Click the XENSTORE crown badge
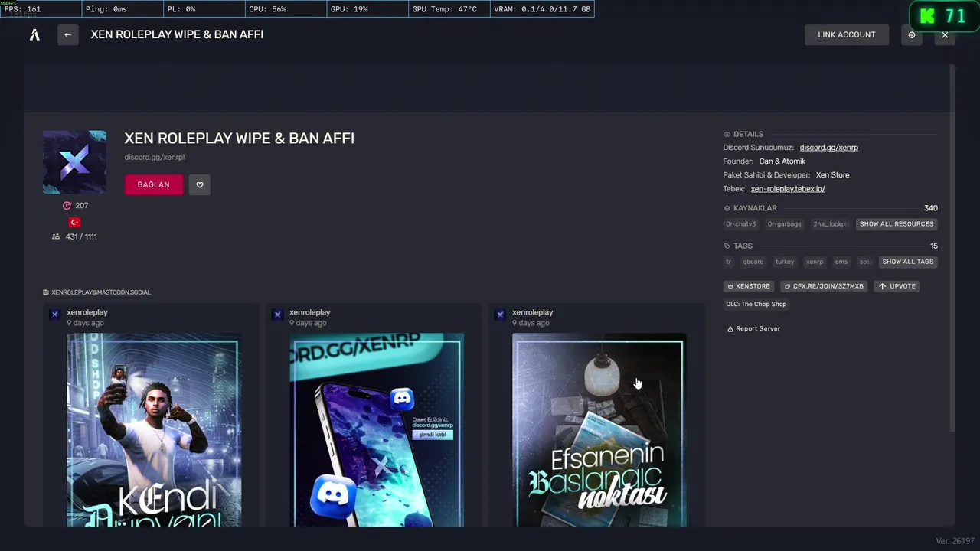 coord(749,286)
